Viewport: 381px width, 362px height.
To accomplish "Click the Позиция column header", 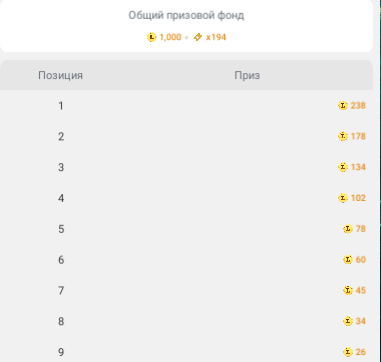I will pyautogui.click(x=60, y=76).
